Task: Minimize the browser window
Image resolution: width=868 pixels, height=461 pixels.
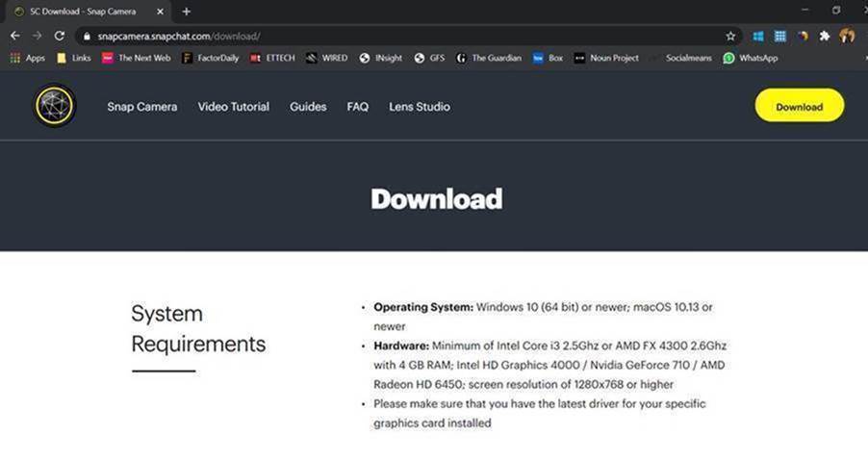Action: (x=804, y=10)
